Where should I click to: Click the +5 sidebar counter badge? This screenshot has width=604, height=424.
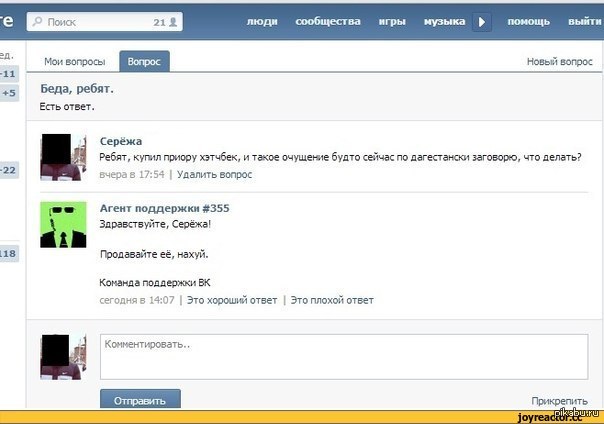9,93
